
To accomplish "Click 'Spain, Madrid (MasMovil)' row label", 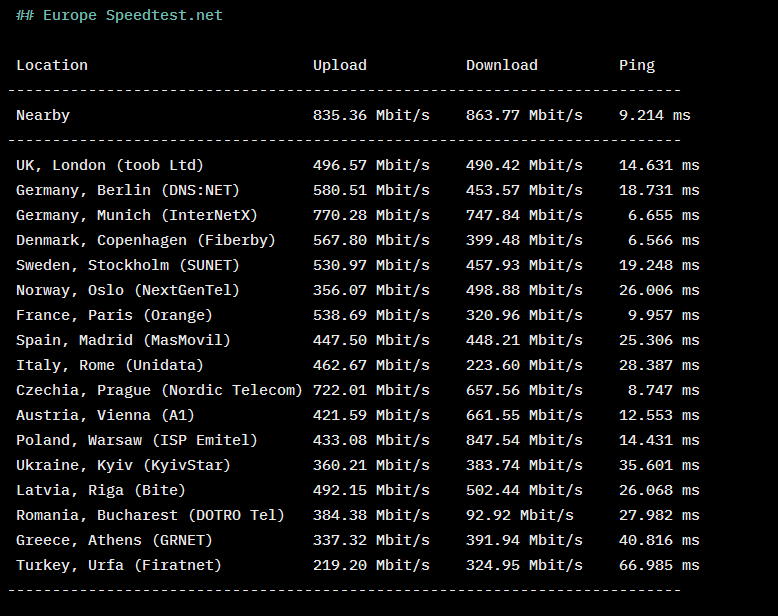I will click(124, 340).
